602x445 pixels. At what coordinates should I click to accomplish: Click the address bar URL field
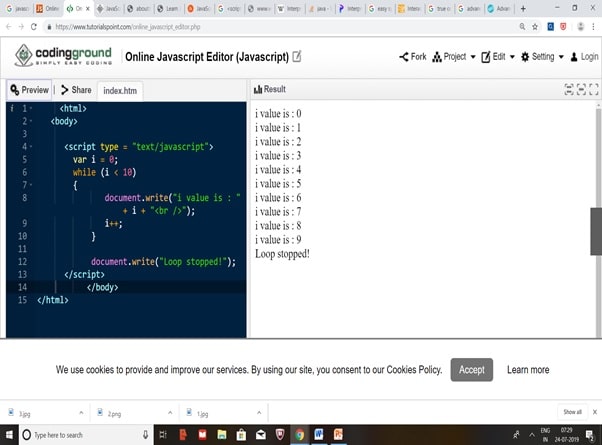tap(280, 27)
